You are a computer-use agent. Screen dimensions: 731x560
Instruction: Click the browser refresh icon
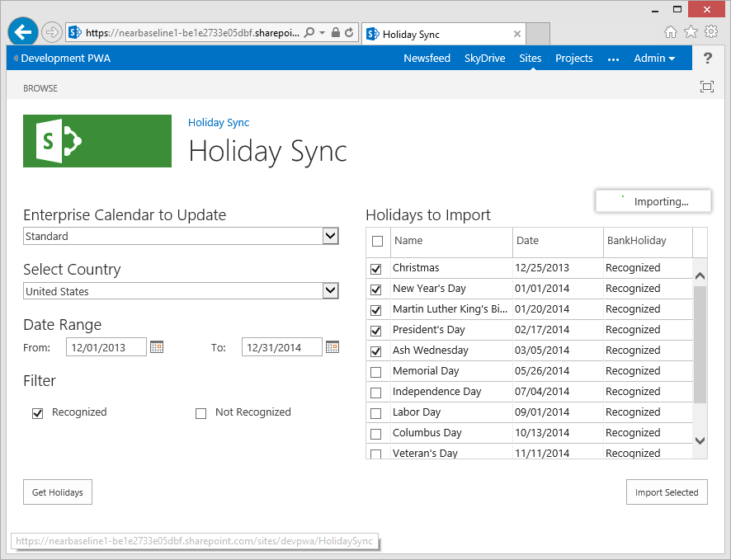pyautogui.click(x=350, y=33)
